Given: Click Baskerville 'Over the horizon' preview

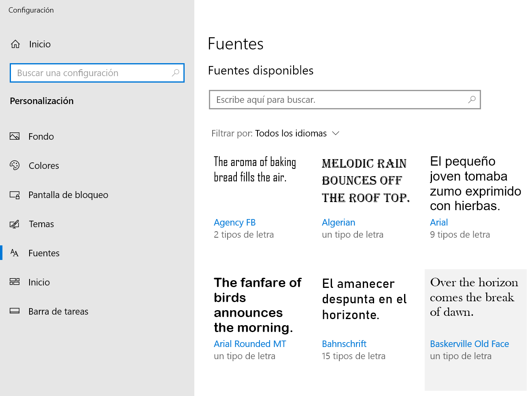Looking at the screenshot, I should pos(474,297).
